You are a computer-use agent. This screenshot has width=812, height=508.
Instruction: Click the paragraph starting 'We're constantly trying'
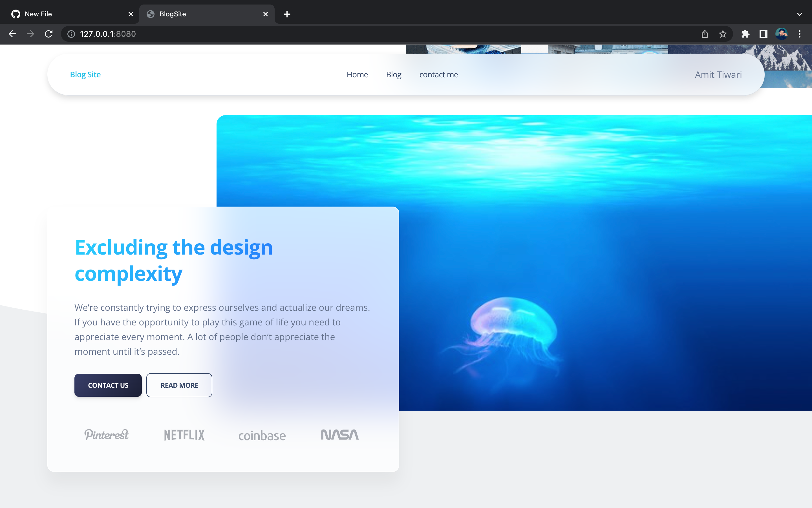pos(222,329)
